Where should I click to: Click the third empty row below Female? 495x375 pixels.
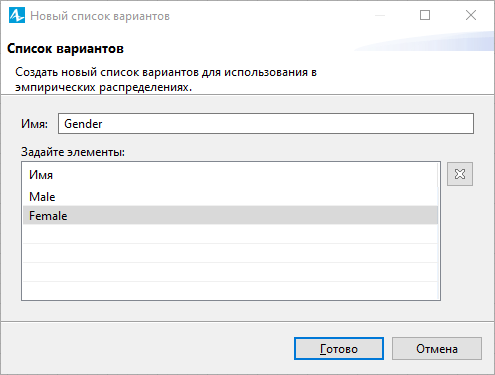[230, 272]
